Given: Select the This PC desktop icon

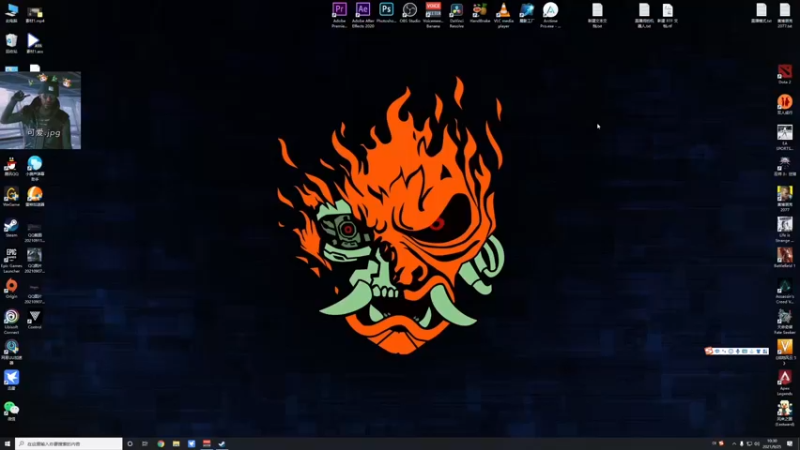Looking at the screenshot, I should (11, 13).
